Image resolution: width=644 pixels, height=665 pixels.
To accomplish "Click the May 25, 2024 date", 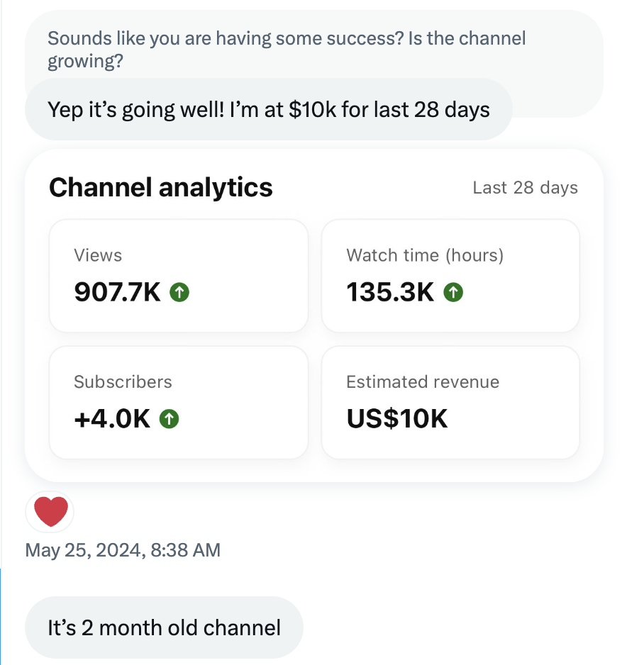I will (84, 550).
